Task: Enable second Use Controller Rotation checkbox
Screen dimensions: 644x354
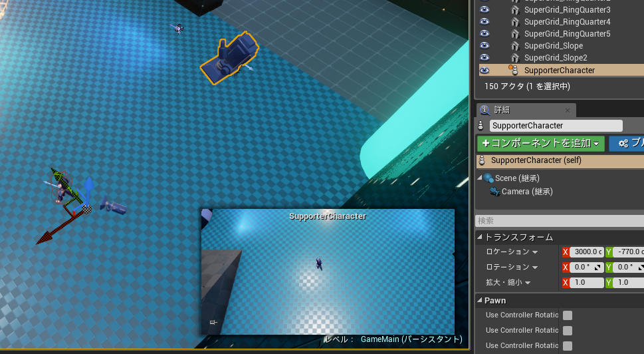Action: click(567, 331)
